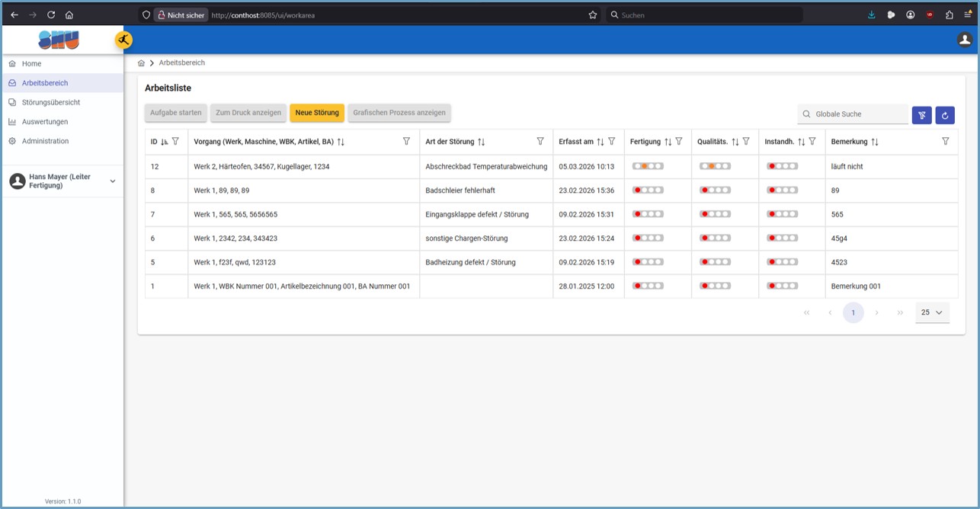Screen dimensions: 980x509
Task: Go to Auswertungen in the sidebar
Action: (x=44, y=122)
